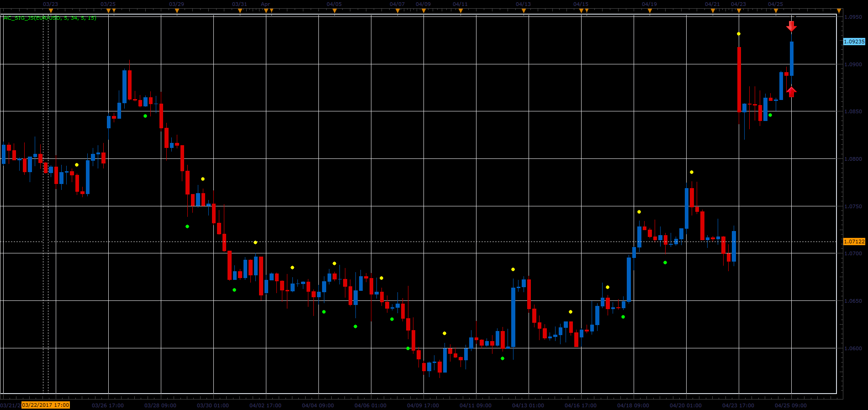868x410 pixels.
Task: Click the 04/04 09:00 time axis label
Action: coord(318,405)
